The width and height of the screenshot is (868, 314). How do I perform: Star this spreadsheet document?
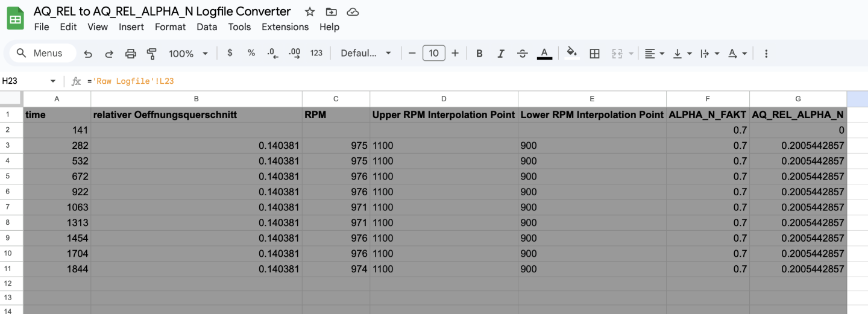tap(310, 11)
